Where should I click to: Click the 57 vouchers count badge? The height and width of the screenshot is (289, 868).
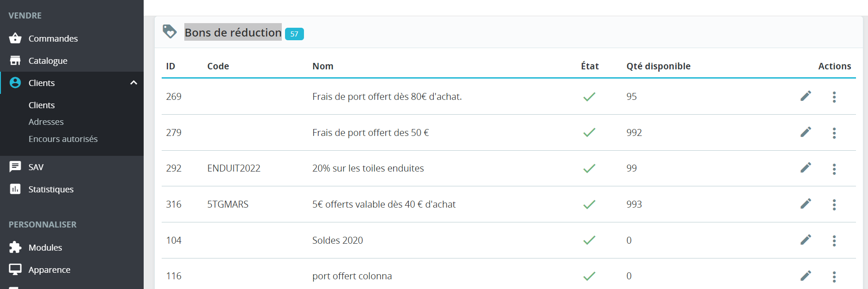pos(294,34)
